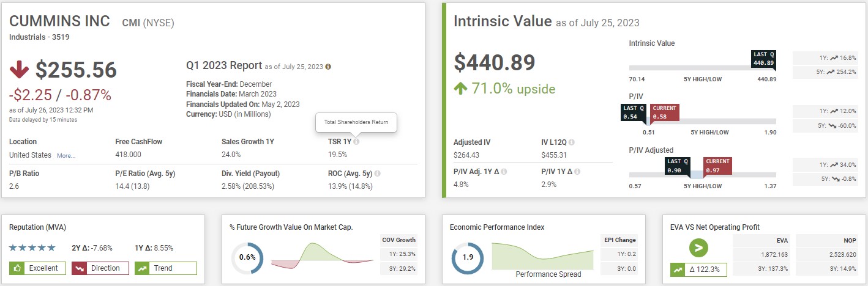
Task: Click the green up arrow beside 71.0% upside
Action: pos(460,89)
